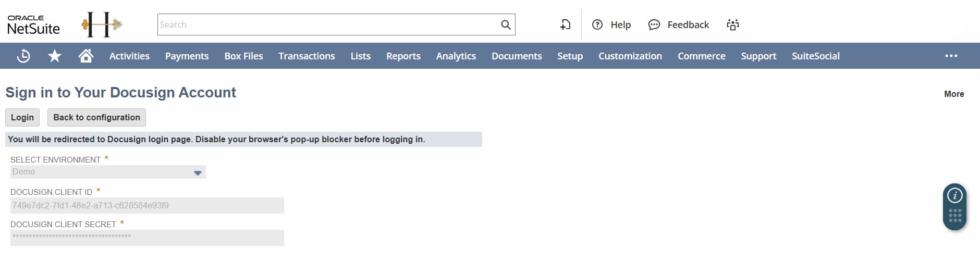This screenshot has width=980, height=273.
Task: Expand the More link at top right
Action: (x=953, y=94)
